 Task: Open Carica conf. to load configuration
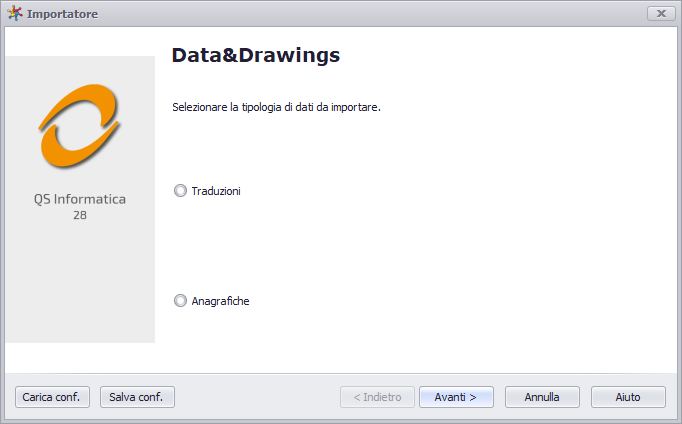click(x=52, y=397)
